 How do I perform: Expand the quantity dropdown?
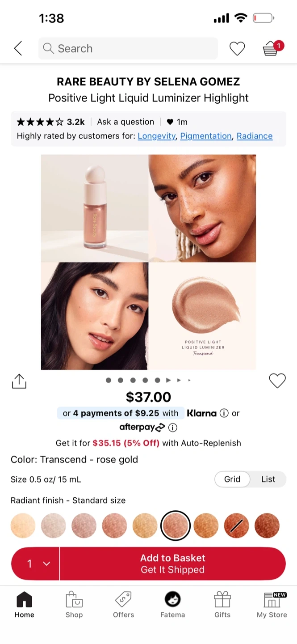[35, 563]
